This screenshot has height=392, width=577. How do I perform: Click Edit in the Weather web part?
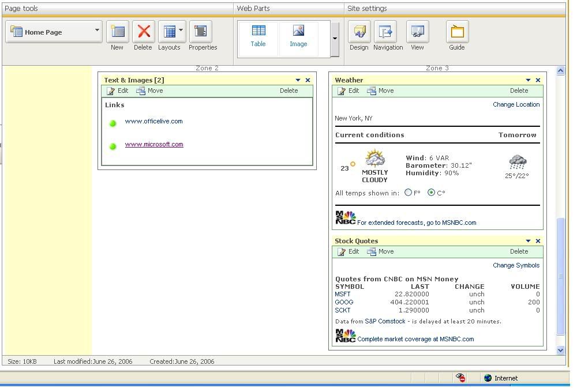click(x=348, y=91)
